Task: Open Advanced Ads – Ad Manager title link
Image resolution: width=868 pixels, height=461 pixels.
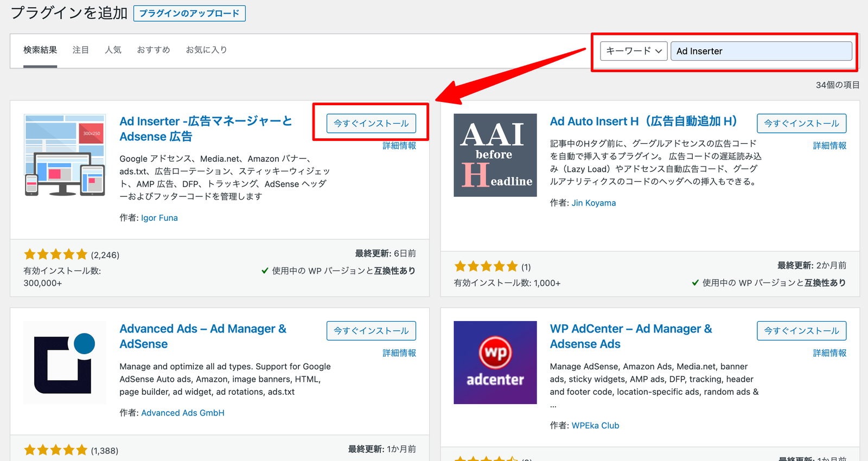Action: (203, 336)
